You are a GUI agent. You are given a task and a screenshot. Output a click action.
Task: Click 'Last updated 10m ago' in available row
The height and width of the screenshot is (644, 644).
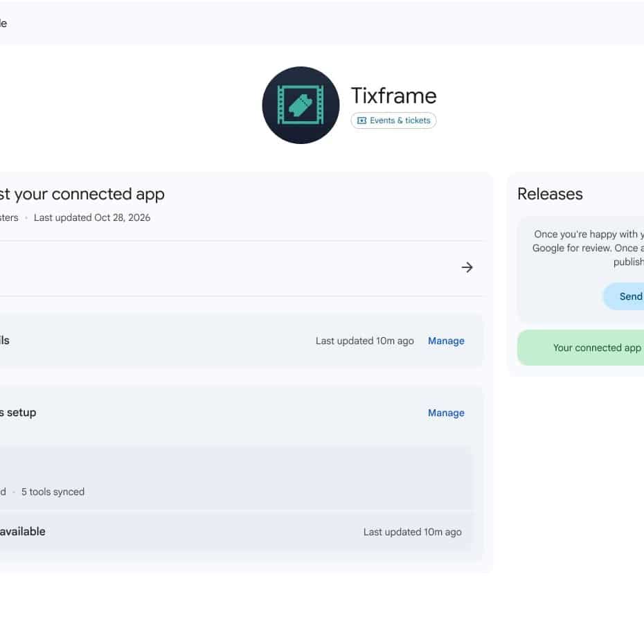(412, 532)
